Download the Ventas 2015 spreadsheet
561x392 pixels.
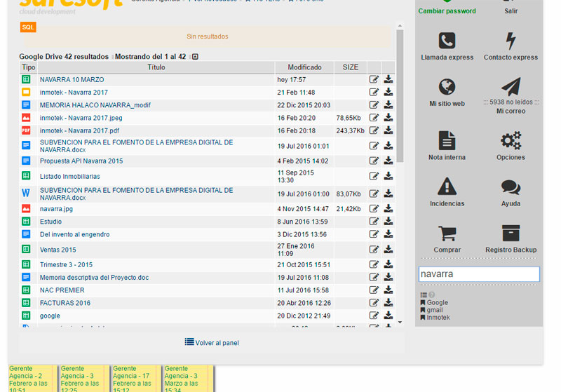[388, 249]
